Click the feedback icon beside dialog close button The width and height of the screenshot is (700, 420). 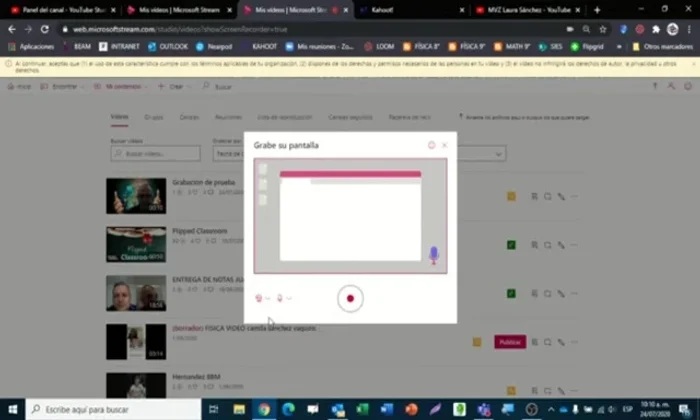431,145
